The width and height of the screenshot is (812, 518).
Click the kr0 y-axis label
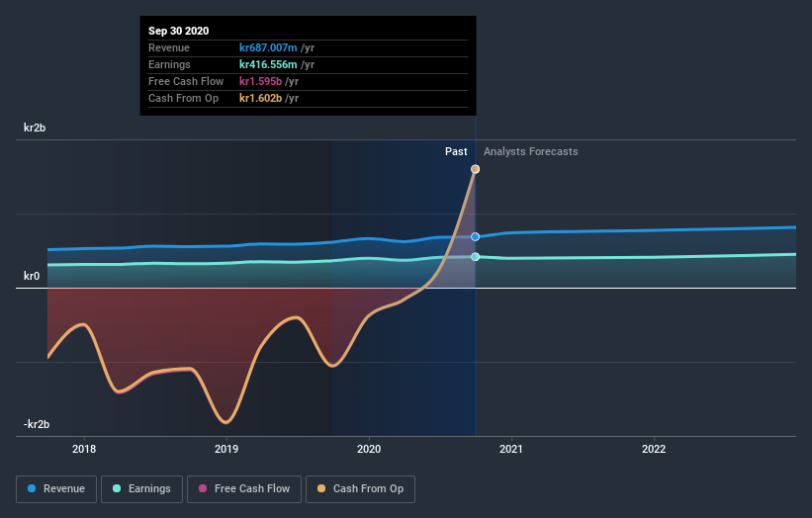[32, 276]
